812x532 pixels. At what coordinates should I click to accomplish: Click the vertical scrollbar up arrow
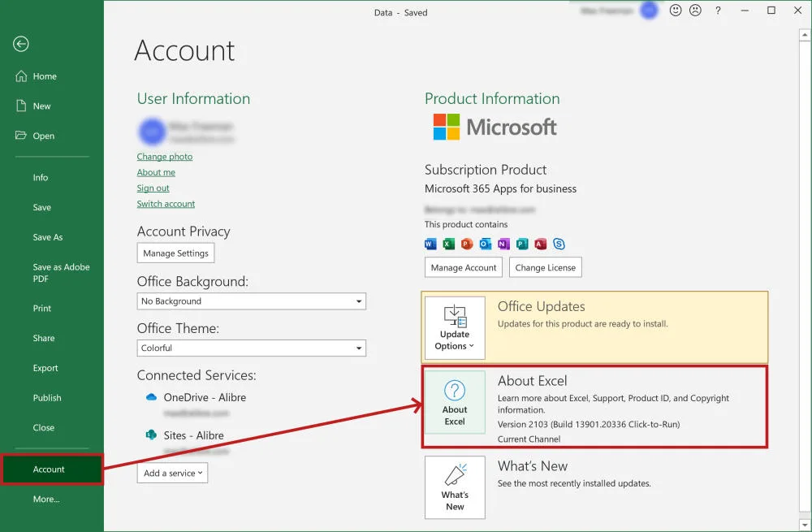tap(804, 35)
